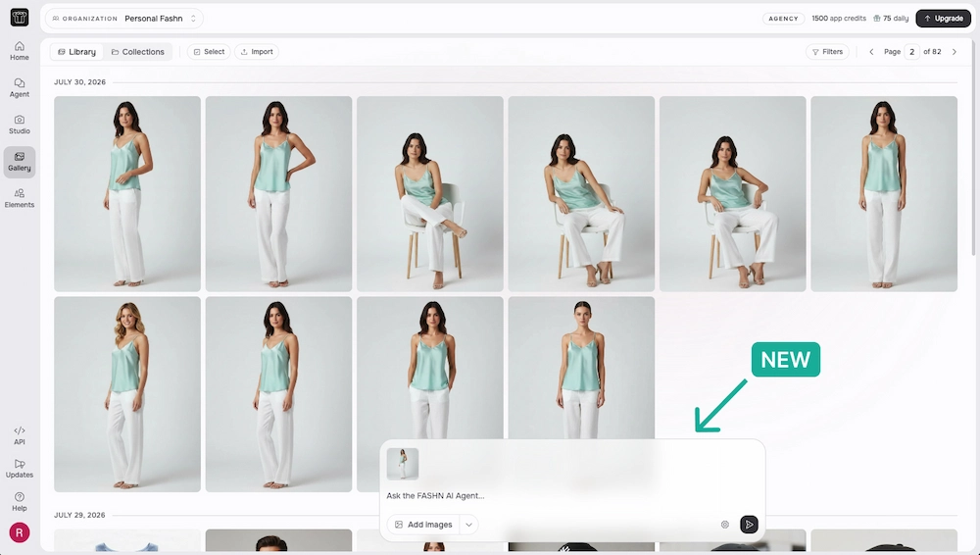Open the Filters panel
The width and height of the screenshot is (980, 555).
[827, 52]
